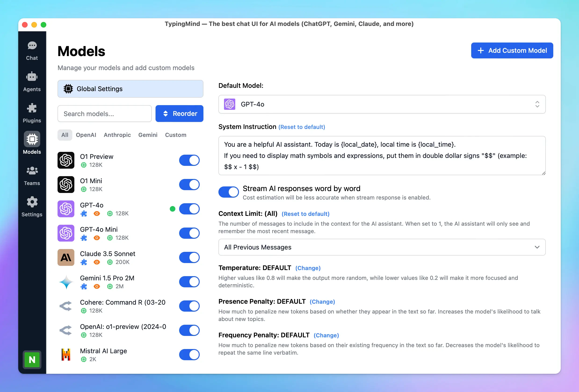Select the "Gemini 1.5 Pro 2M" model name
Viewport: 579px width, 392px height.
click(107, 278)
